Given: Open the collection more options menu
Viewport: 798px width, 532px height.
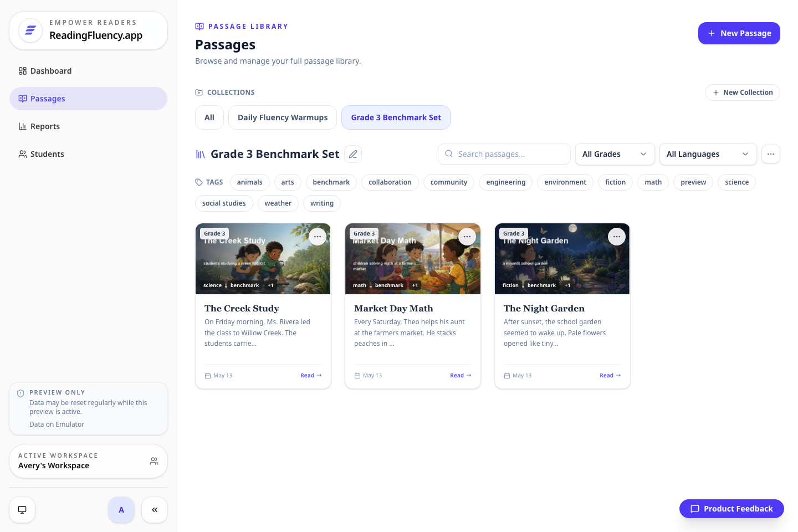Looking at the screenshot, I should tap(771, 154).
